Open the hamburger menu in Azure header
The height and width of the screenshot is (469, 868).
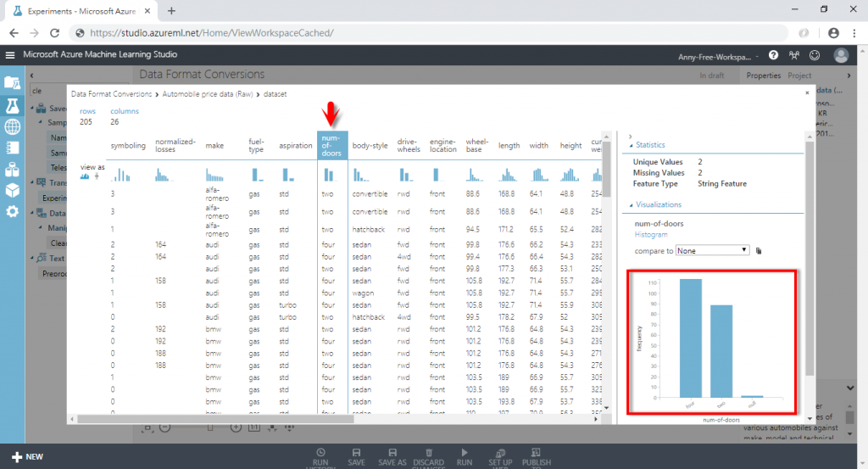[x=10, y=55]
